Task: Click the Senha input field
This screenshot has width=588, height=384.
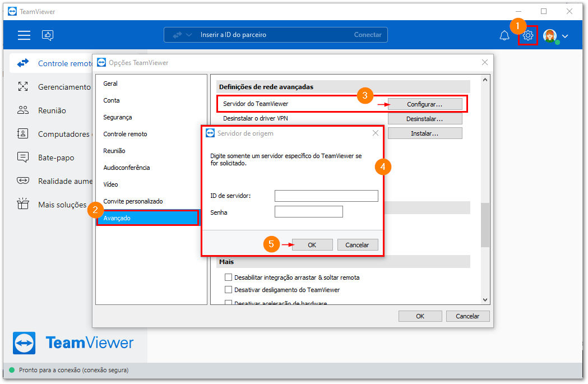Action: pyautogui.click(x=309, y=211)
